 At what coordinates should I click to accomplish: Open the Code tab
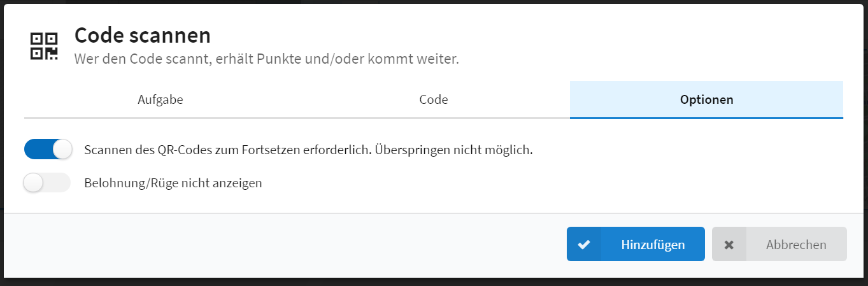(433, 99)
